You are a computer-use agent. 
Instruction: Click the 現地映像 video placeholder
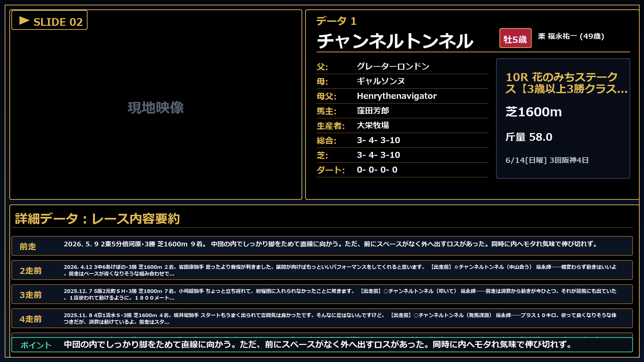click(156, 108)
